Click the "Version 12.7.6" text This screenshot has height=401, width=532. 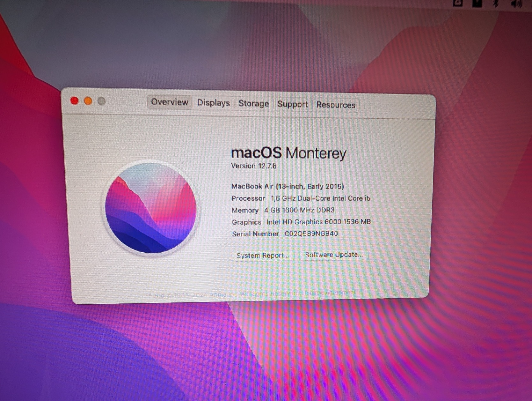tap(254, 166)
